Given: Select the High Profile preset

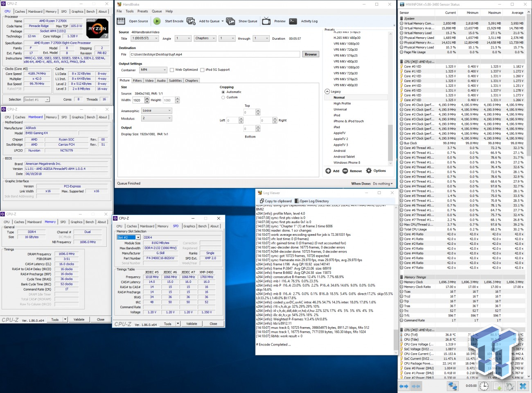Looking at the screenshot, I should pos(342,104).
